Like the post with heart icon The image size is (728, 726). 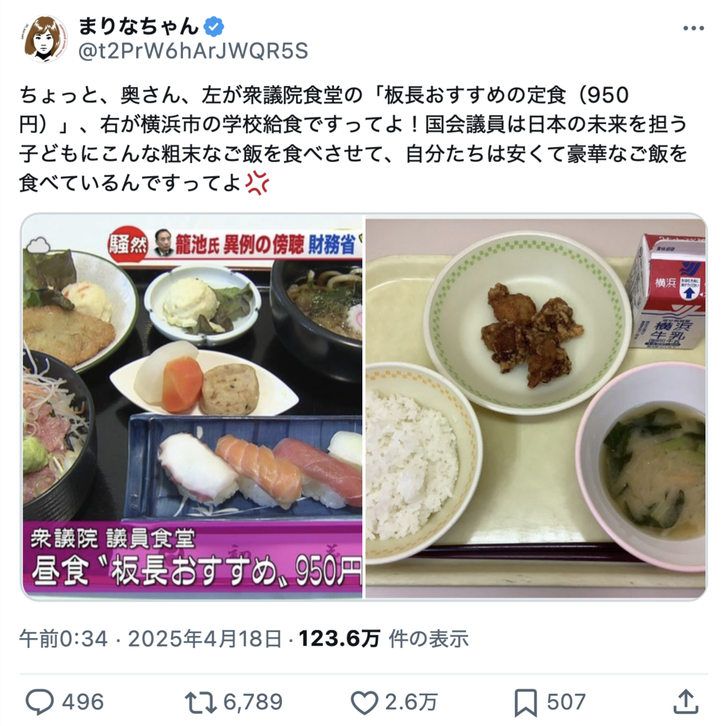click(x=365, y=703)
